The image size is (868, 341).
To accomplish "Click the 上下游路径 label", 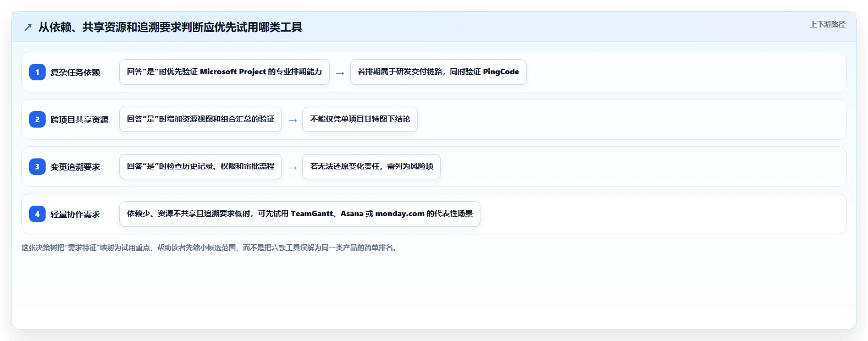I will pos(827,24).
